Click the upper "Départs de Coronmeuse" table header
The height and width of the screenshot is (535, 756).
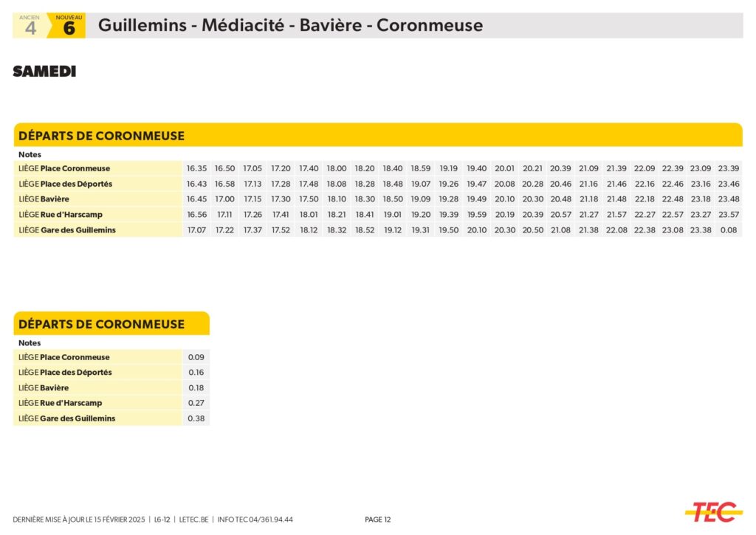(x=102, y=136)
